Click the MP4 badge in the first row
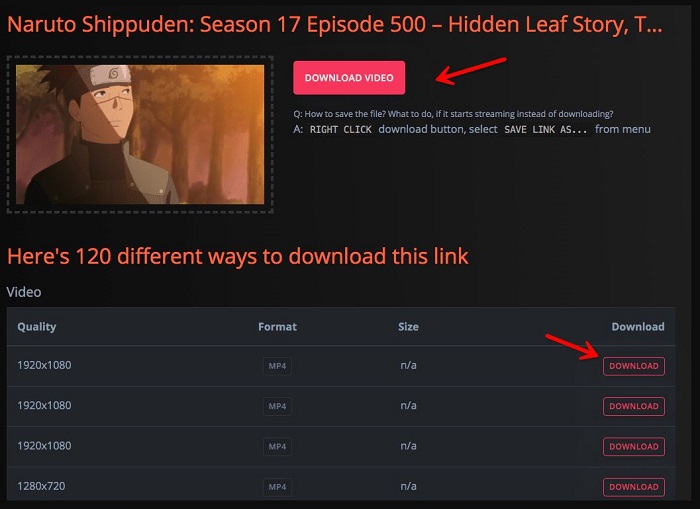 (277, 366)
